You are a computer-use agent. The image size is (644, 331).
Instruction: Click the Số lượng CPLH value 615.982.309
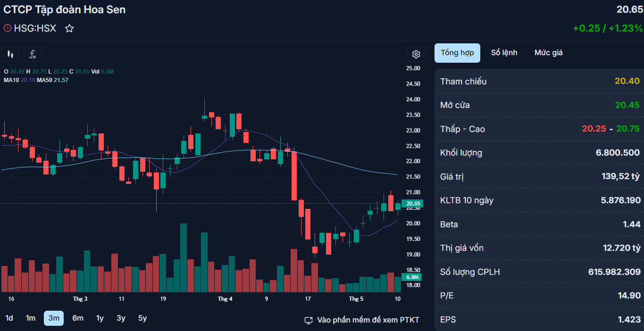click(614, 272)
